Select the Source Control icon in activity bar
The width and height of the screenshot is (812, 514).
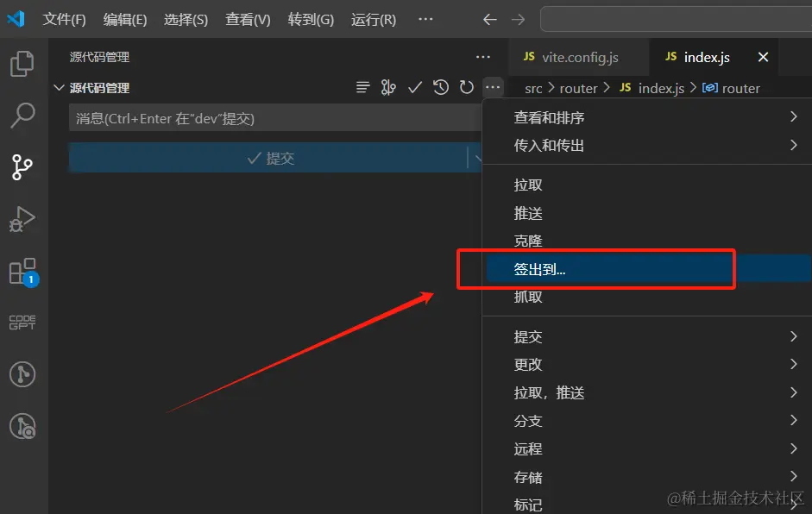click(22, 167)
